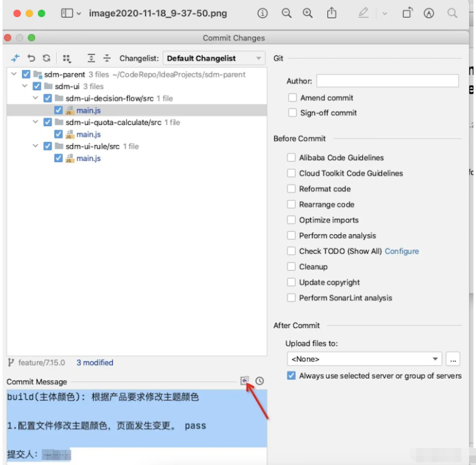The height and width of the screenshot is (465, 476).
Task: Enable Reformat code checkbox
Action: 291,188
